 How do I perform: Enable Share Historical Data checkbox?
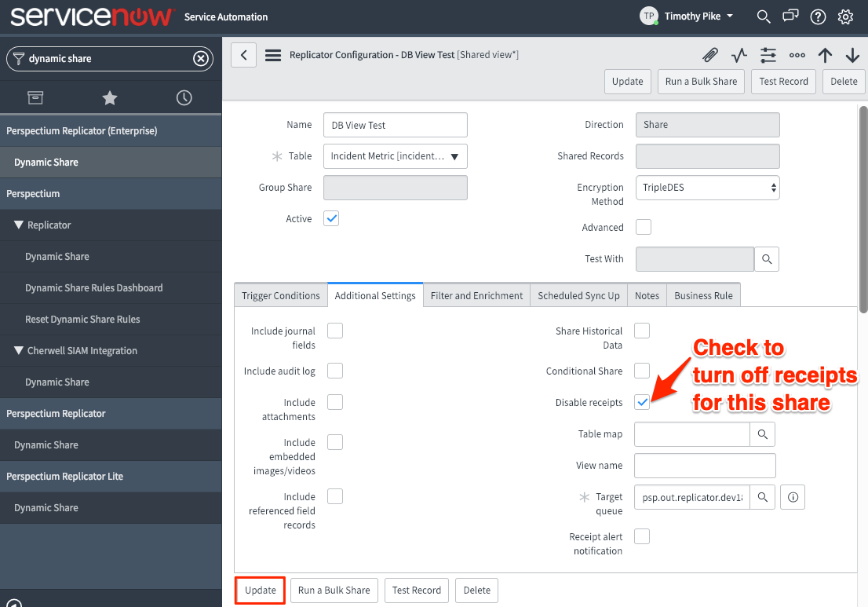(642, 331)
